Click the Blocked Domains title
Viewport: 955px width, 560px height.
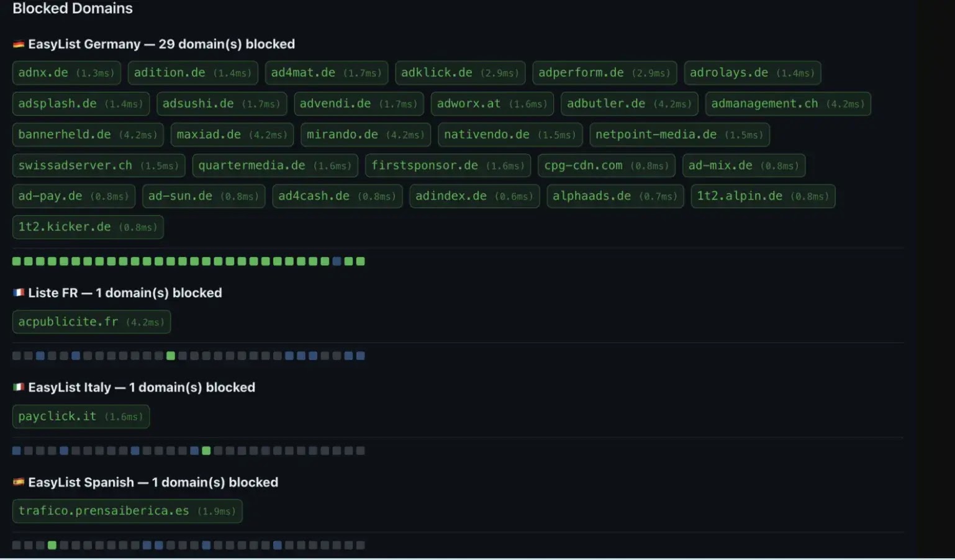(x=73, y=8)
